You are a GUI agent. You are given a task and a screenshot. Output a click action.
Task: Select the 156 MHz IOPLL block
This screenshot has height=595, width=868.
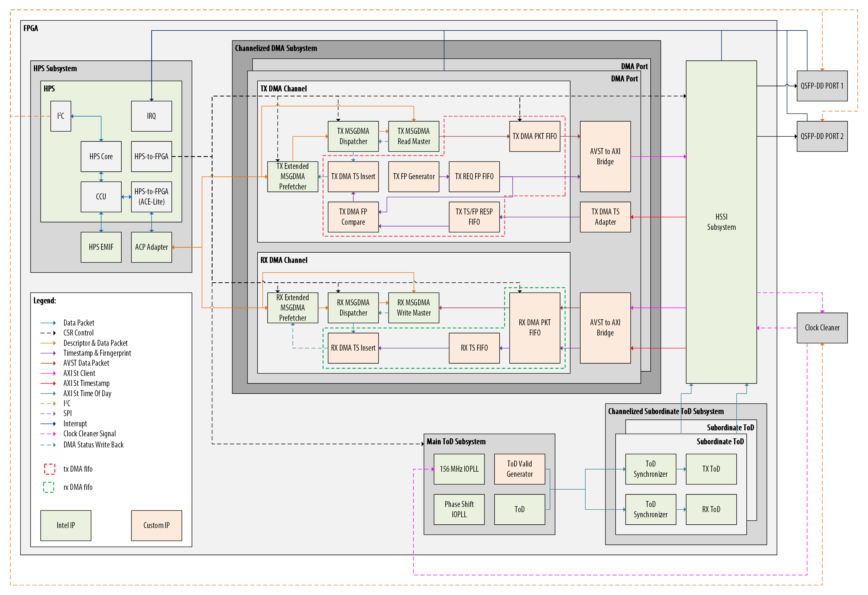(459, 469)
